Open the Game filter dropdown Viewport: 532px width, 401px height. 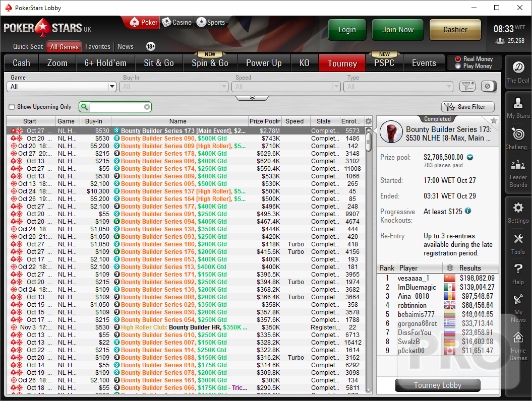click(x=62, y=87)
